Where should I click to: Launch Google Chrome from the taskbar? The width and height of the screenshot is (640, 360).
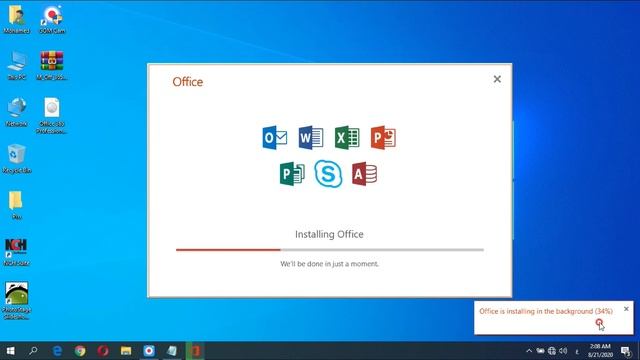click(x=80, y=351)
